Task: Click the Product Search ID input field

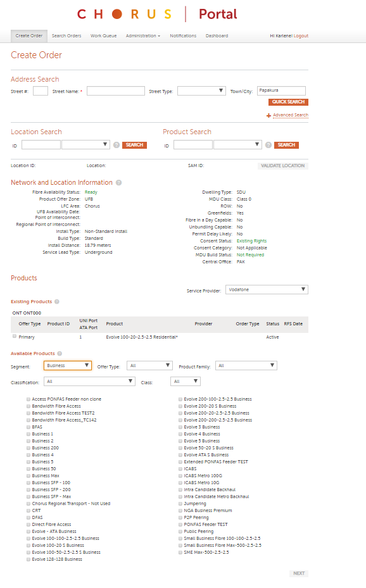Action: [x=193, y=145]
